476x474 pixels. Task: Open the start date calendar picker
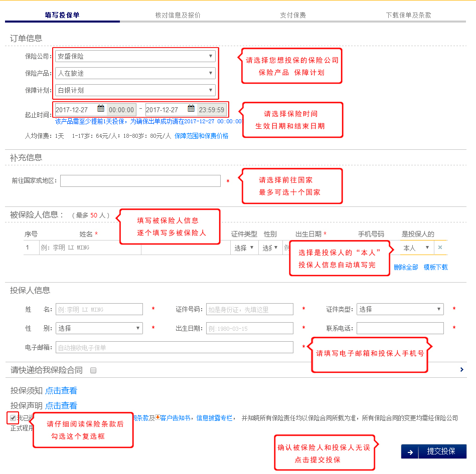(x=101, y=109)
